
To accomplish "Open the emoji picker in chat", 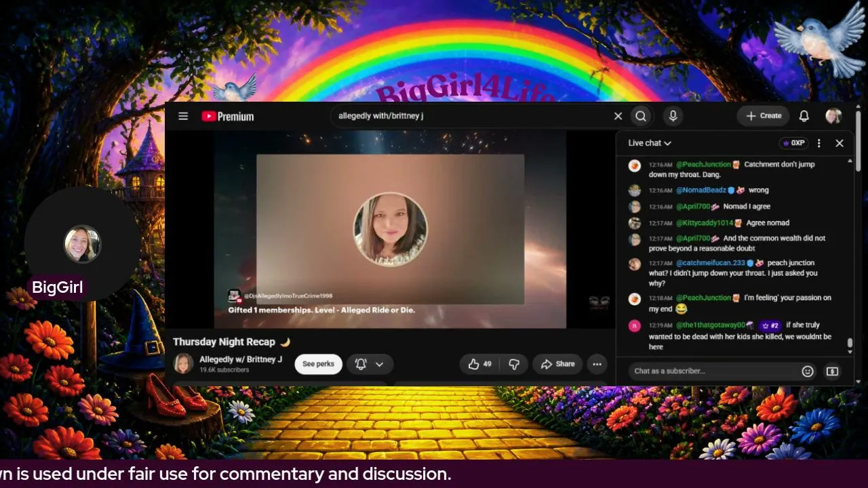I will pos(807,371).
